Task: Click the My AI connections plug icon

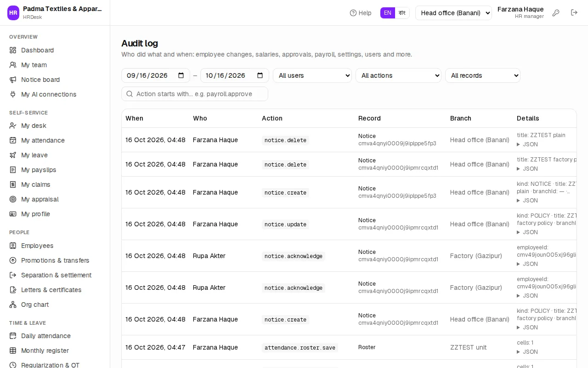Action: (13, 94)
